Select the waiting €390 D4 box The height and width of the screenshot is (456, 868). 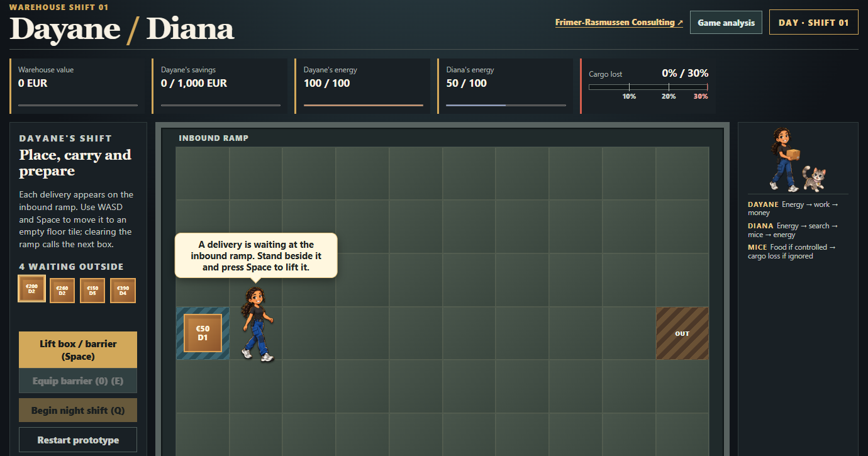(123, 291)
